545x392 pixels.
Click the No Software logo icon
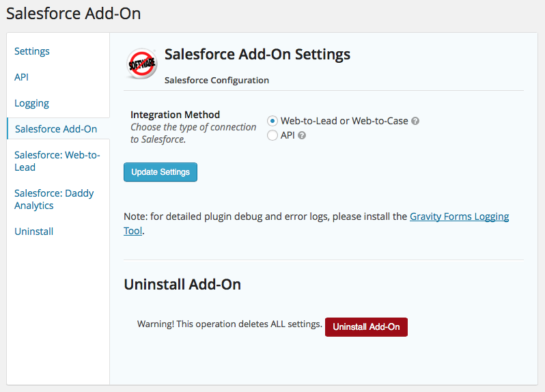click(x=142, y=64)
